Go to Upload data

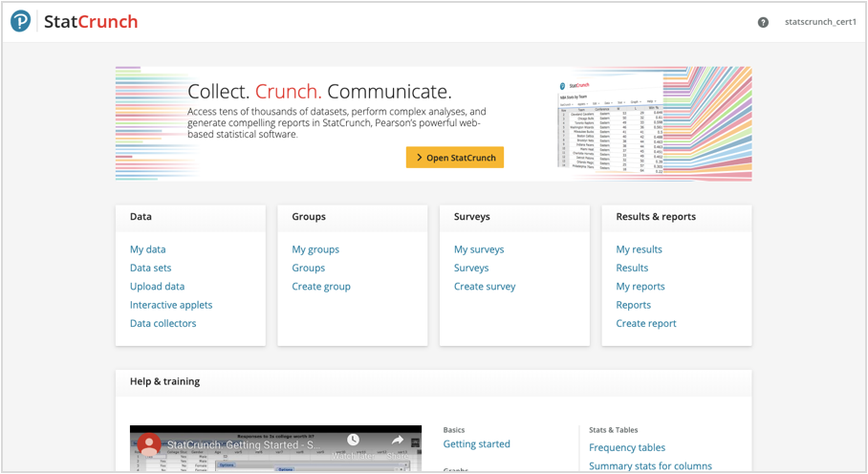click(x=157, y=287)
